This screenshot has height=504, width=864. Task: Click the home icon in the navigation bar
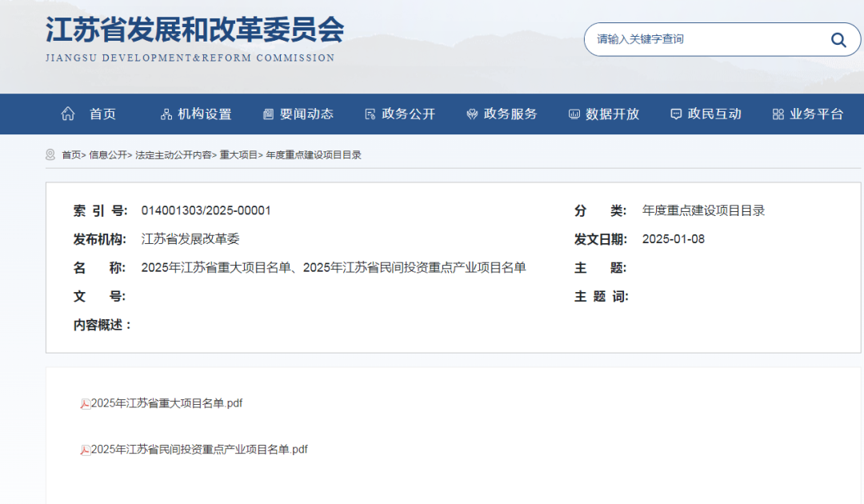tap(68, 114)
